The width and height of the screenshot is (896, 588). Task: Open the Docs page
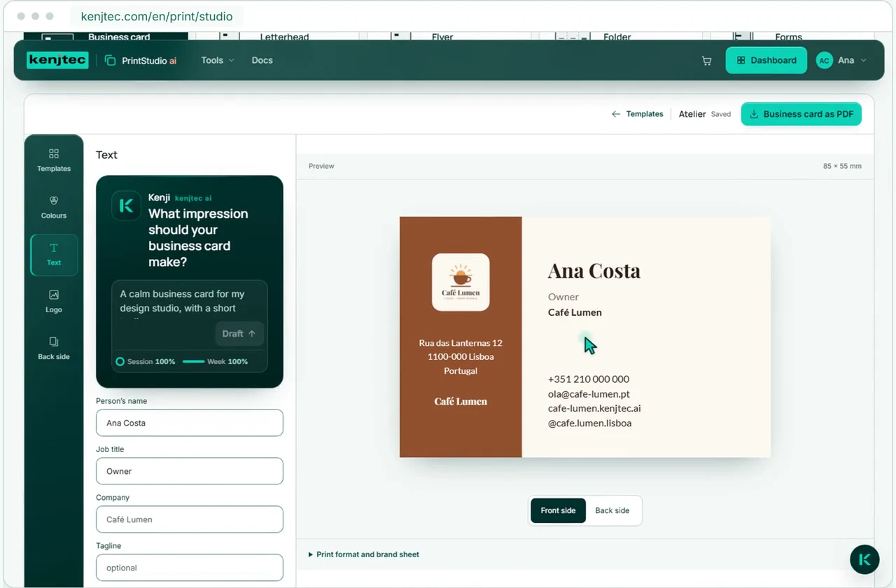(262, 60)
